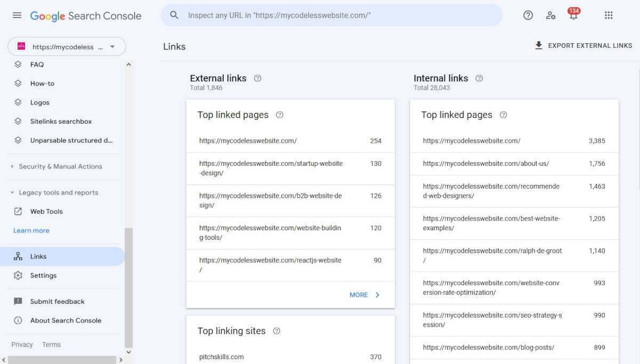The width and height of the screenshot is (640, 364).
Task: Open Settings from the sidebar
Action: (43, 276)
